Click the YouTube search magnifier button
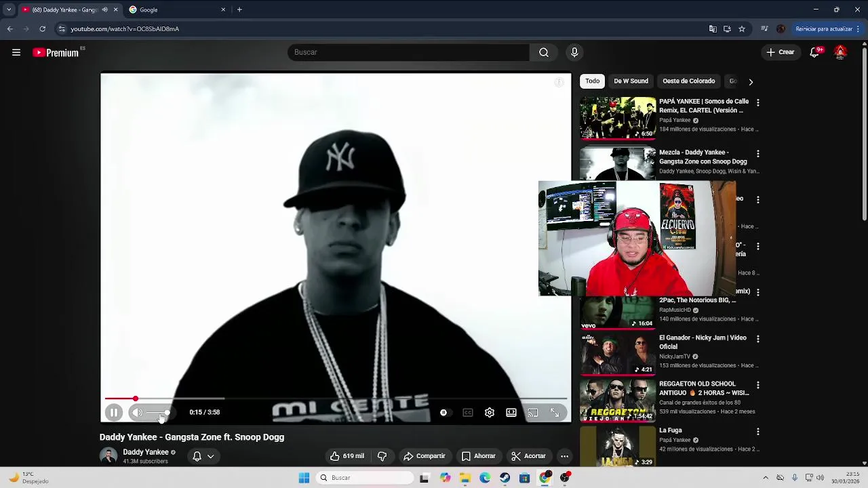The height and width of the screenshot is (488, 868). (x=544, y=52)
